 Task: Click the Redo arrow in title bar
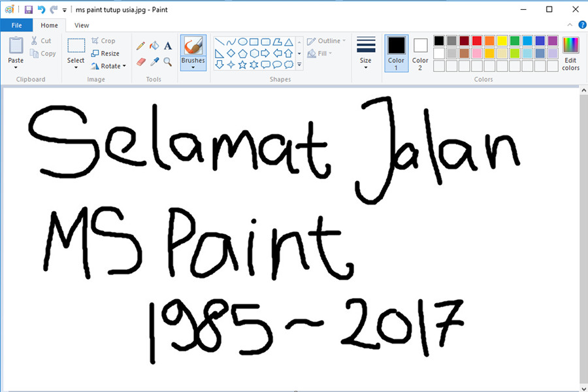54,10
